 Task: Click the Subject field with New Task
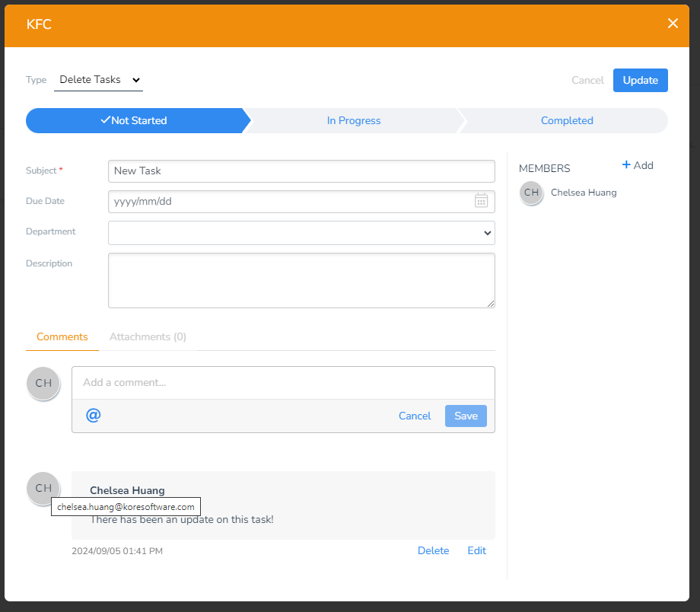pyautogui.click(x=301, y=171)
